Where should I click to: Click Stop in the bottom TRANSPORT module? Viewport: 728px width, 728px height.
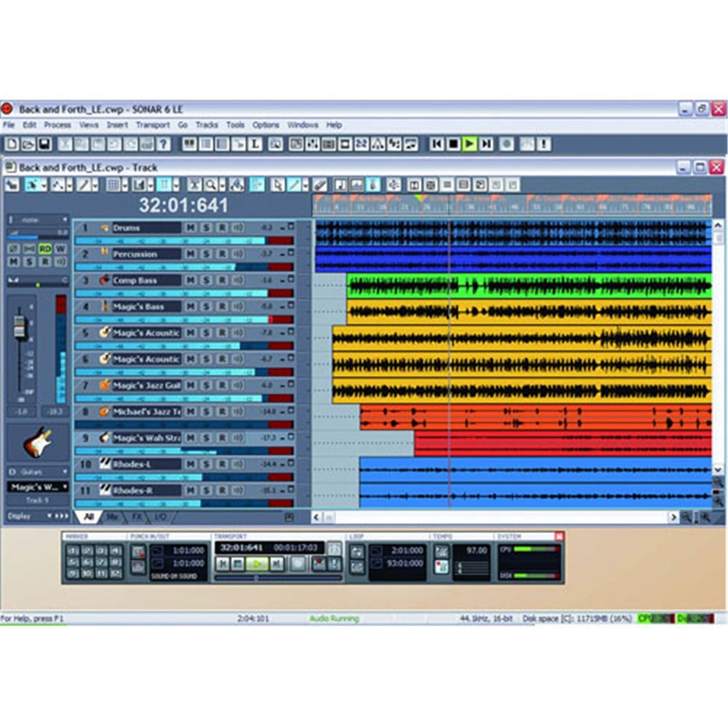(237, 563)
